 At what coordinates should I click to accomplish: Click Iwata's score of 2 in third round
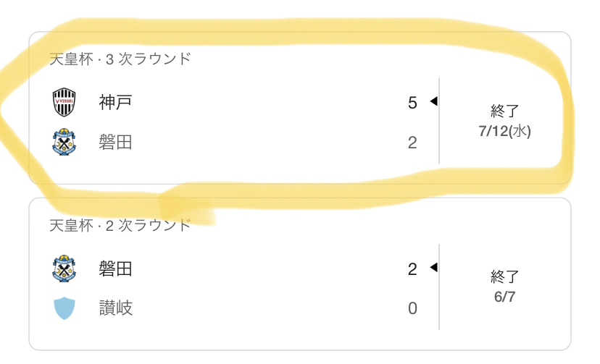click(412, 143)
